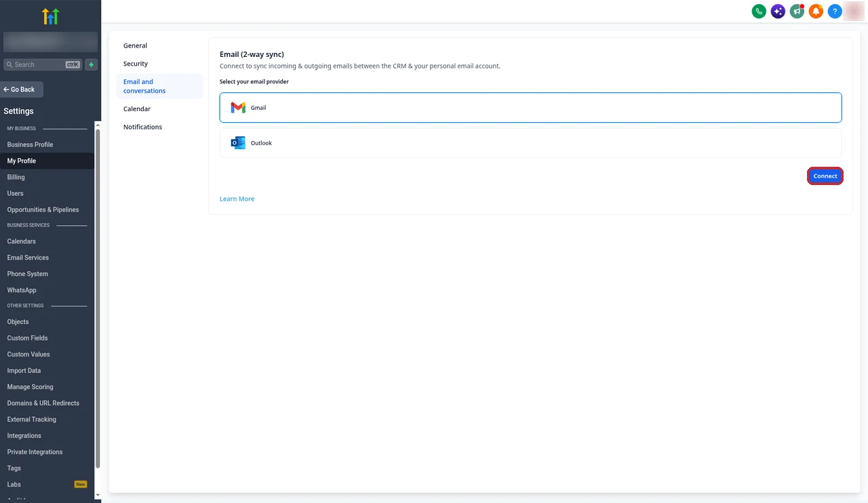This screenshot has width=868, height=503.
Task: Open the orange notifications bell
Action: [x=816, y=12]
